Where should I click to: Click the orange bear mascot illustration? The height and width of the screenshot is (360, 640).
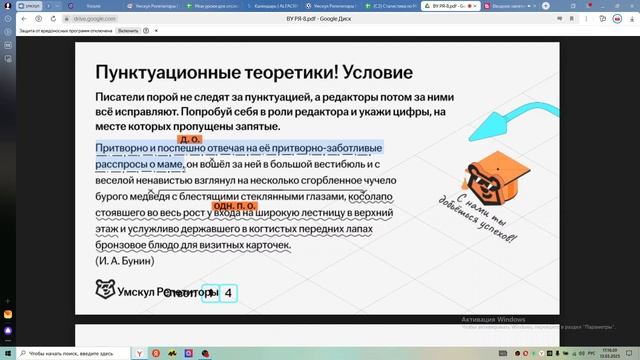point(497,178)
